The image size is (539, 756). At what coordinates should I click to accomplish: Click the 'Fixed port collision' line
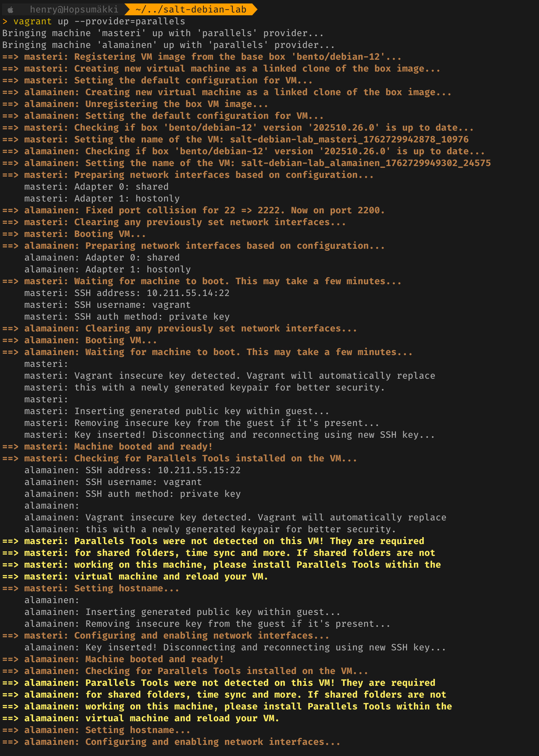pos(204,211)
